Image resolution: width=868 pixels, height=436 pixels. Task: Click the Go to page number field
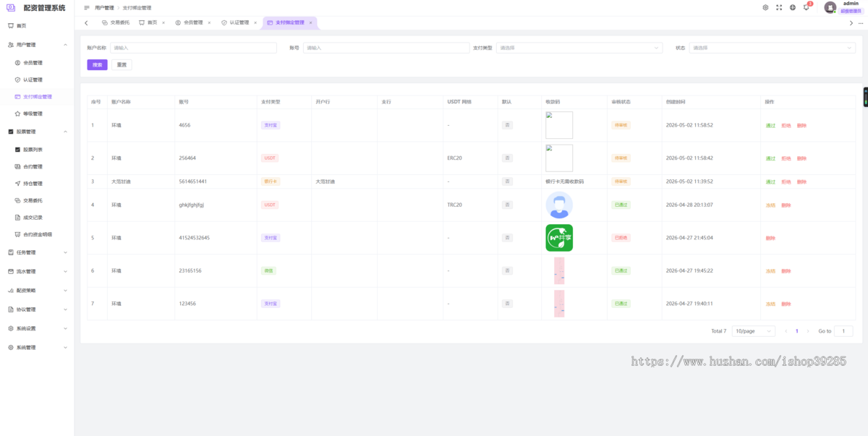(x=843, y=331)
